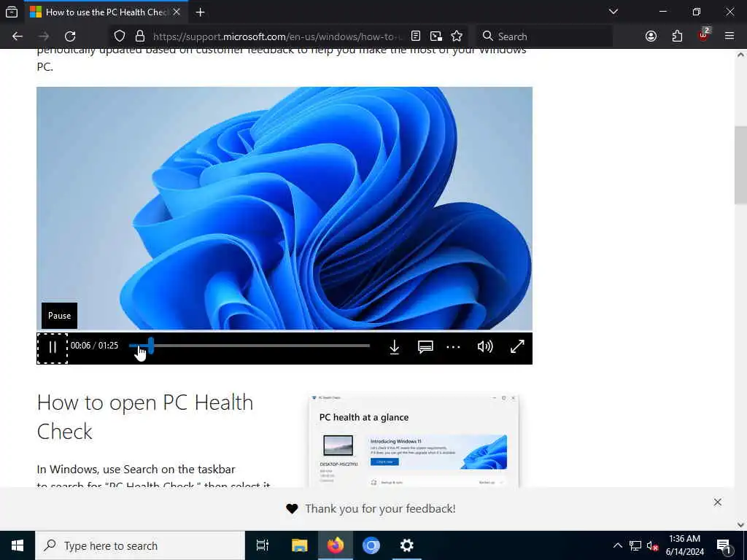747x560 pixels.
Task: Open the network tray icon
Action: pyautogui.click(x=635, y=545)
